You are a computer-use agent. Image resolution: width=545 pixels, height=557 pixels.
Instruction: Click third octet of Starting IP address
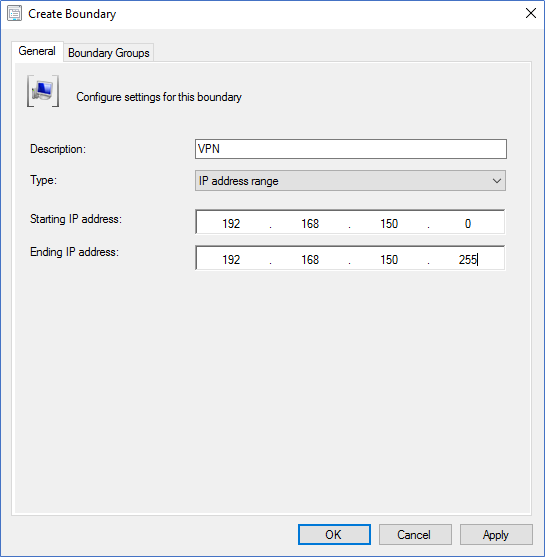[x=389, y=223]
